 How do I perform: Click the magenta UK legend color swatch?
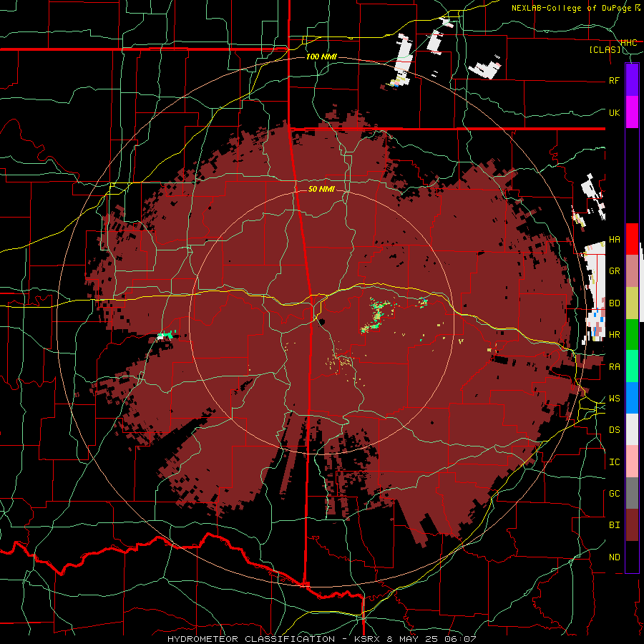click(632, 112)
